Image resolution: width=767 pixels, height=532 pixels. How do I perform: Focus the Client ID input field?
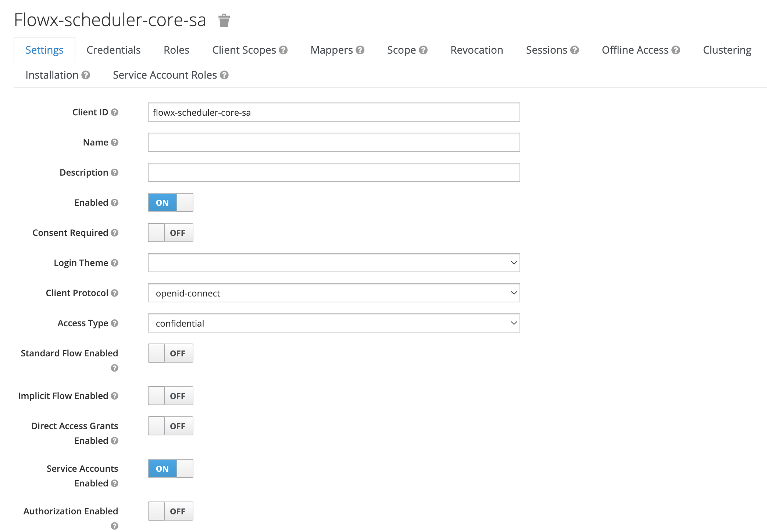tap(334, 112)
